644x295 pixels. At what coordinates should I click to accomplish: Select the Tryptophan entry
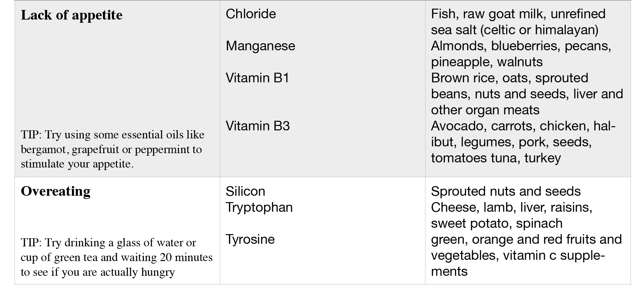click(x=259, y=207)
